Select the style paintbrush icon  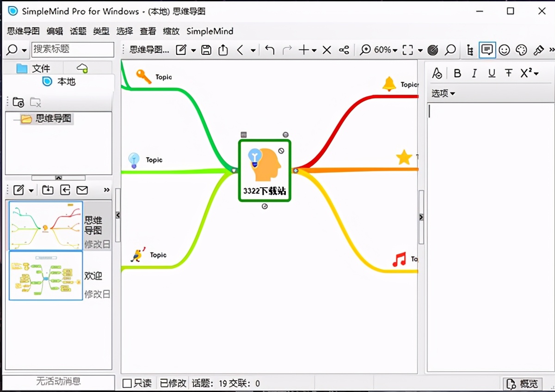point(539,49)
